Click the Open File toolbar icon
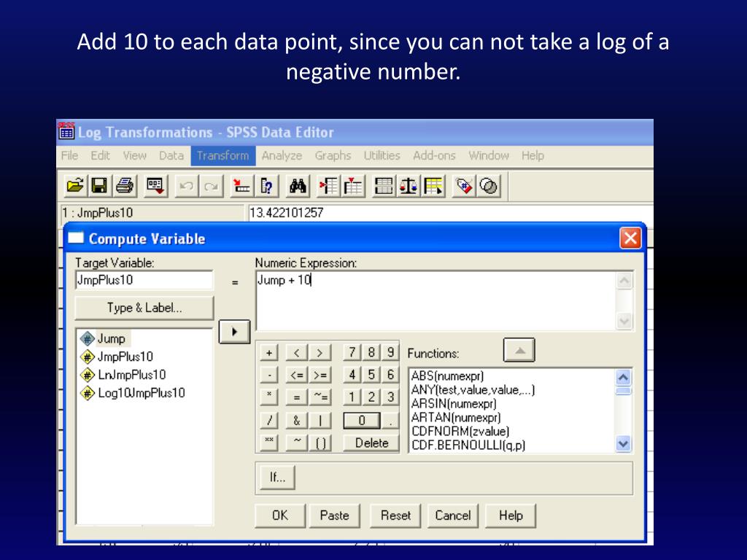This screenshot has width=747, height=560. pyautogui.click(x=75, y=186)
